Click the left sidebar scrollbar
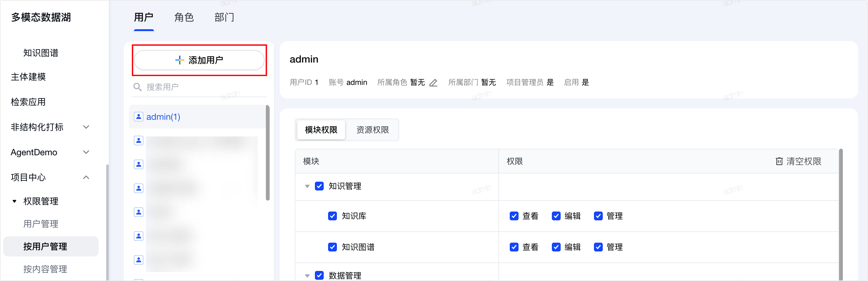Viewport: 868px width, 281px height. 107,222
